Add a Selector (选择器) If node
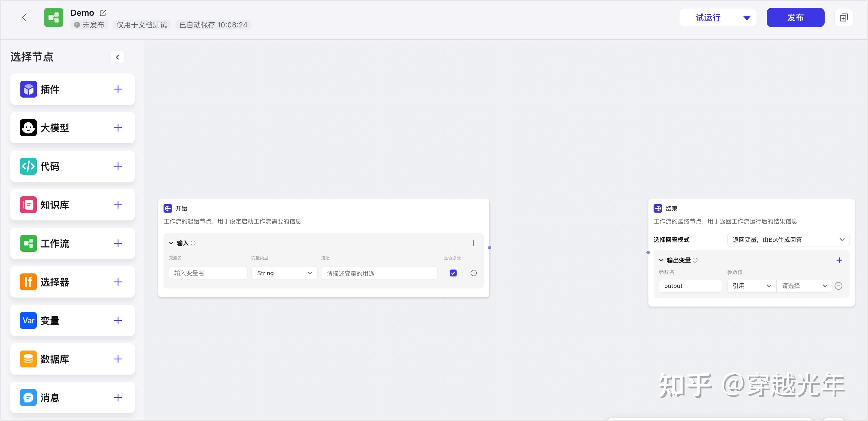The height and width of the screenshot is (421, 868). pyautogui.click(x=117, y=282)
